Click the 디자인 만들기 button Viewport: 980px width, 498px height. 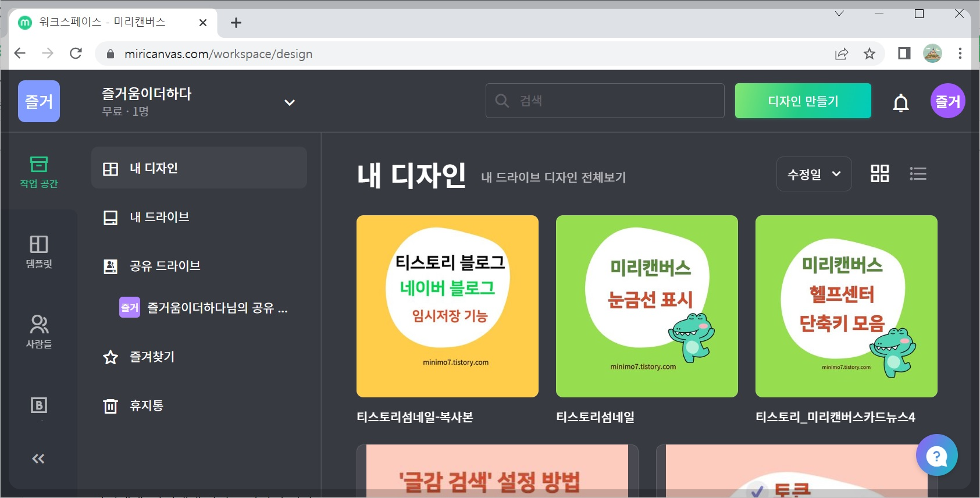(x=803, y=101)
